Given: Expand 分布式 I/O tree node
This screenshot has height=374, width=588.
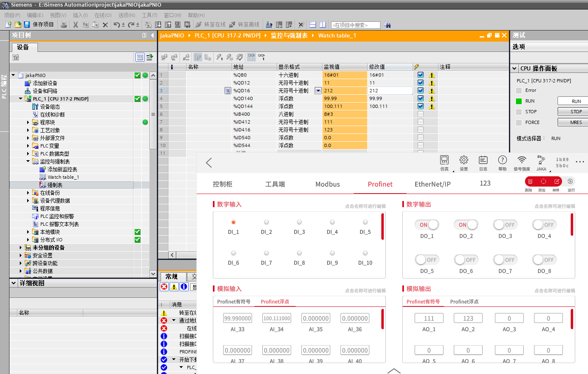Looking at the screenshot, I should tap(28, 240).
